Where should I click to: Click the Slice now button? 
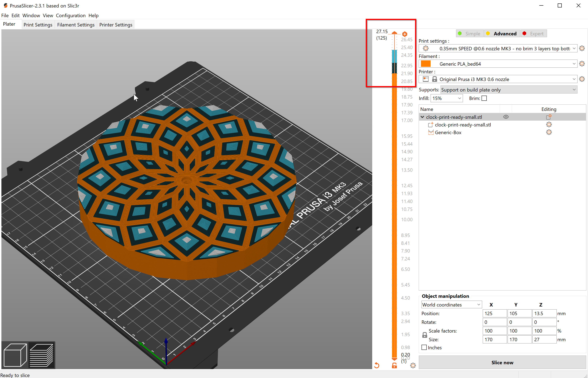pyautogui.click(x=502, y=362)
